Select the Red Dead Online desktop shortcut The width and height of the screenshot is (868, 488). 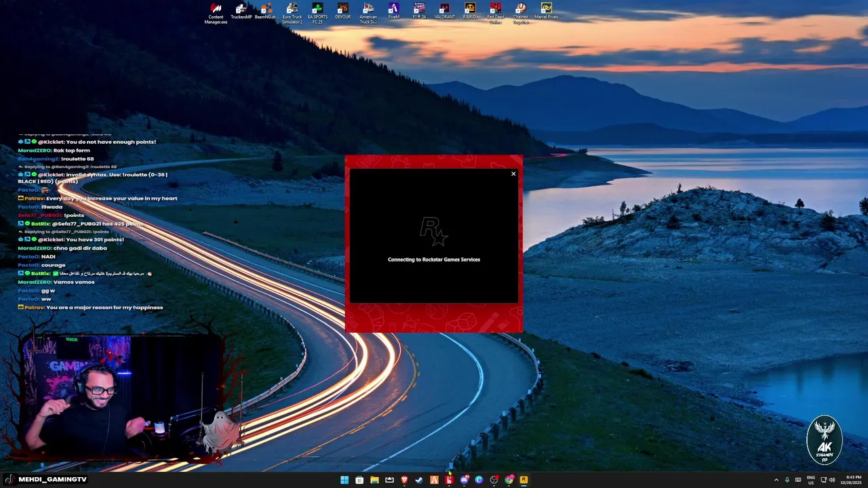point(496,13)
